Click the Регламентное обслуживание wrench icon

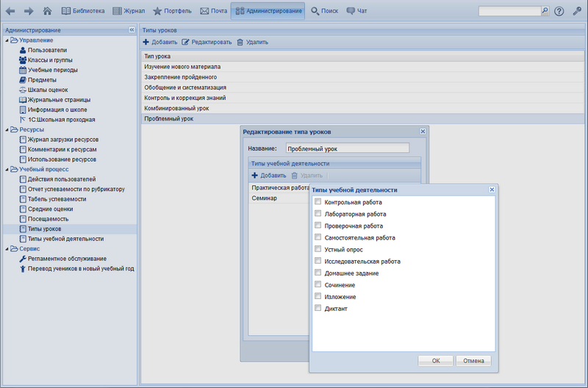tap(23, 259)
